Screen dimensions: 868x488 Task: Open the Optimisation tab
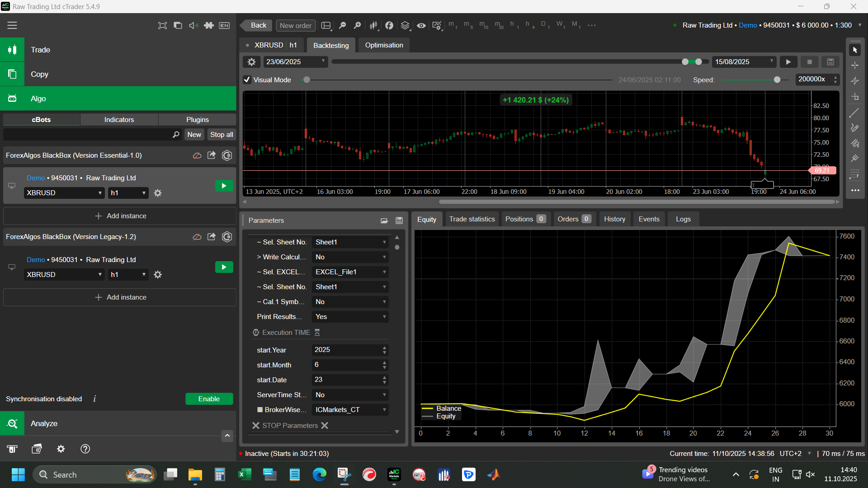click(x=384, y=45)
